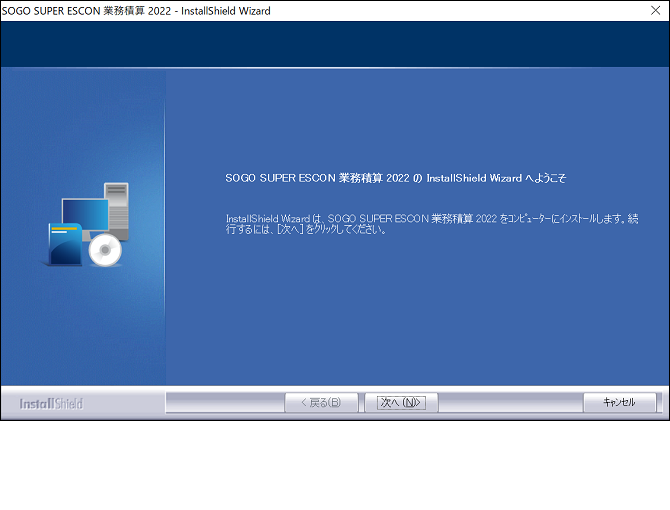Viewport: 670px width, 510px height.
Task: Click the paragraph that begins InstallShield Wizard は
Action: coord(432,224)
